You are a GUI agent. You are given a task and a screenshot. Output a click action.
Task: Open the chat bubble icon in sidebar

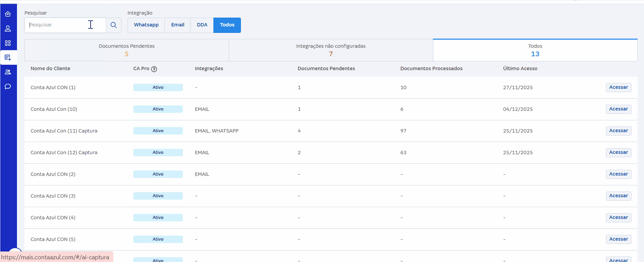tap(8, 86)
